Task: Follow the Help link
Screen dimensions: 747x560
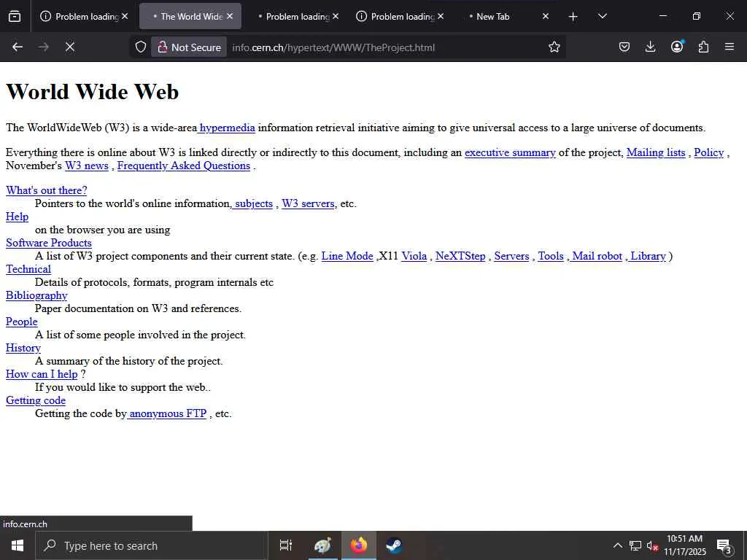Action: click(18, 217)
